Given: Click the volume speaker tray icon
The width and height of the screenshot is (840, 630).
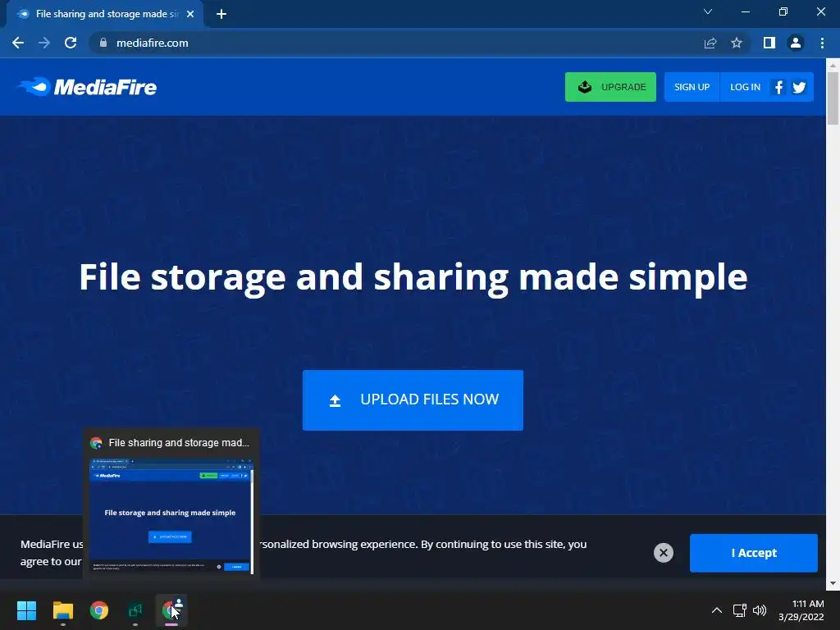Looking at the screenshot, I should [759, 610].
